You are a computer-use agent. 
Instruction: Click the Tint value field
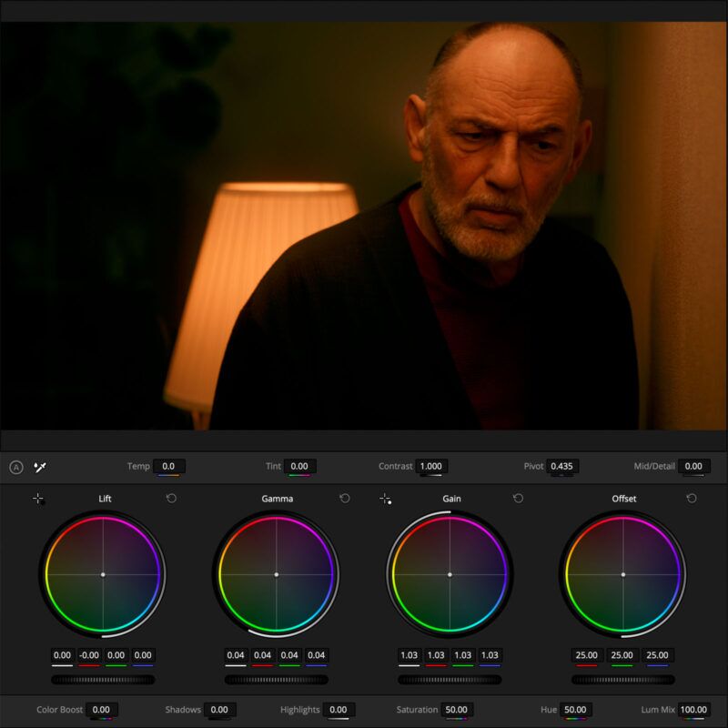299,466
